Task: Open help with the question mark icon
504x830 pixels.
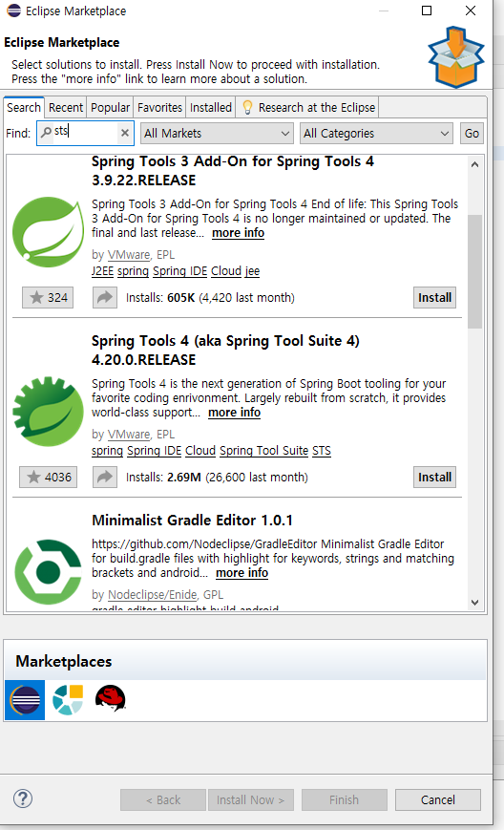Action: click(x=23, y=798)
